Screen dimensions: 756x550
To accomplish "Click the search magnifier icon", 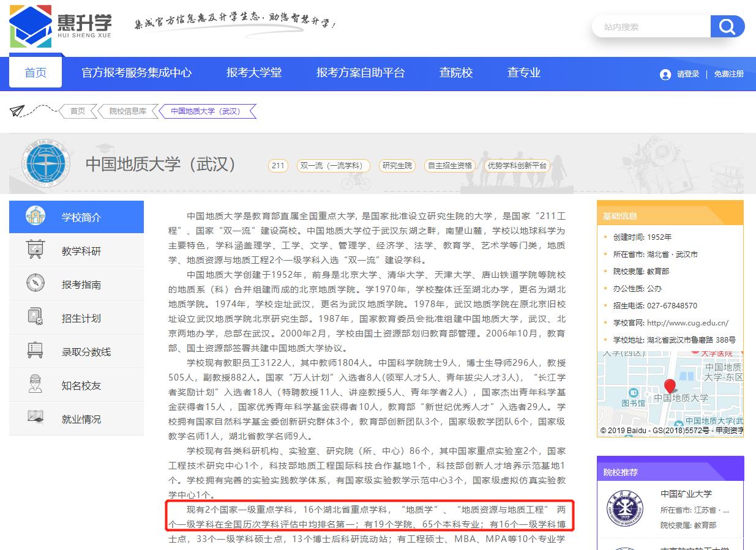I will click(727, 26).
